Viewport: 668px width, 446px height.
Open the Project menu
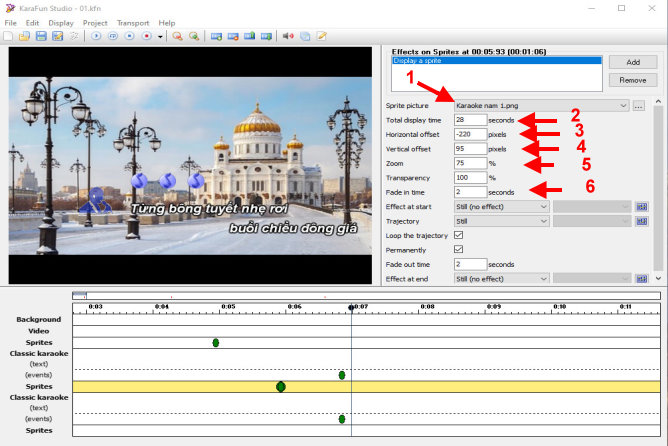95,22
